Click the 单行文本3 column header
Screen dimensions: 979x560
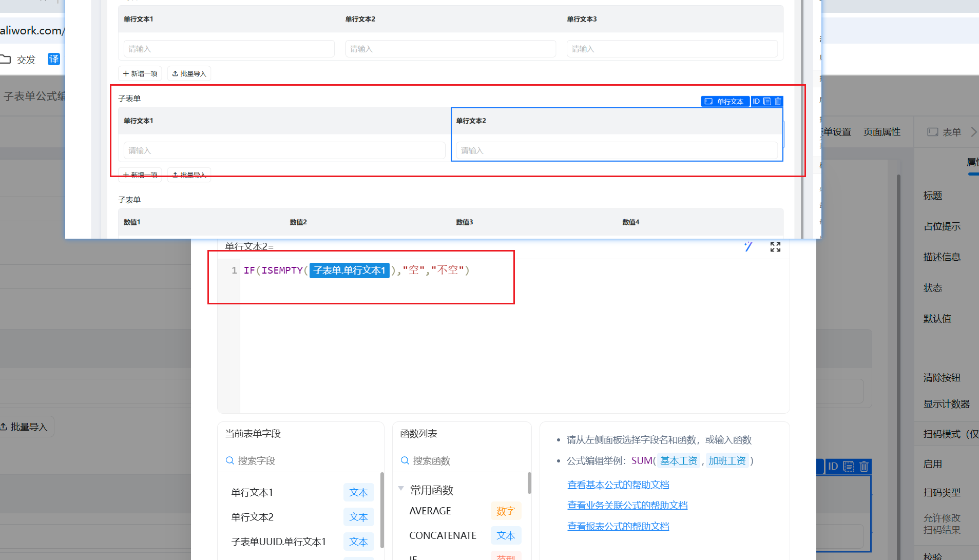(582, 19)
